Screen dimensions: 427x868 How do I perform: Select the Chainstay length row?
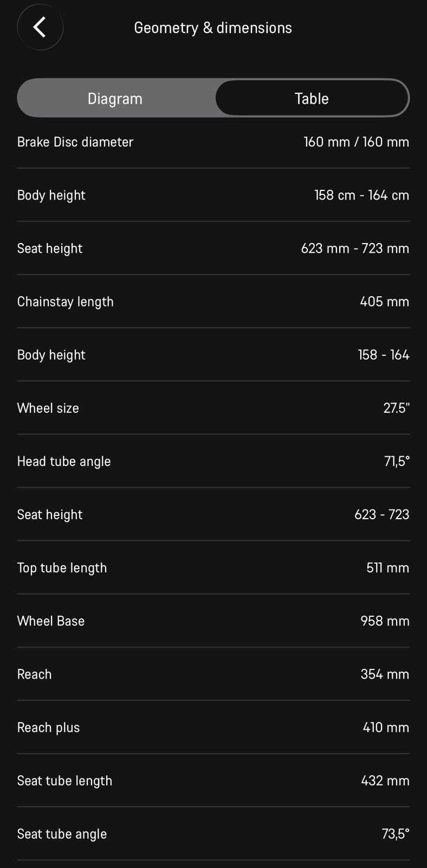[x=214, y=302]
